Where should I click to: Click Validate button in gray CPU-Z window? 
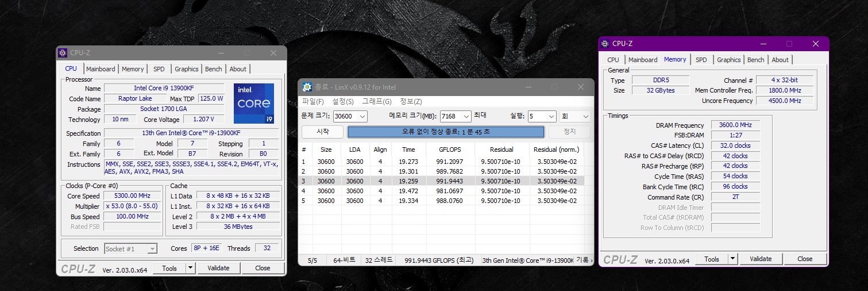click(218, 268)
